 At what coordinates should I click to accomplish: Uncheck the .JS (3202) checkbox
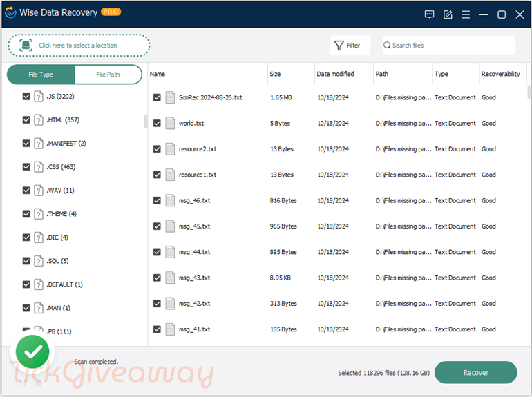pyautogui.click(x=26, y=97)
